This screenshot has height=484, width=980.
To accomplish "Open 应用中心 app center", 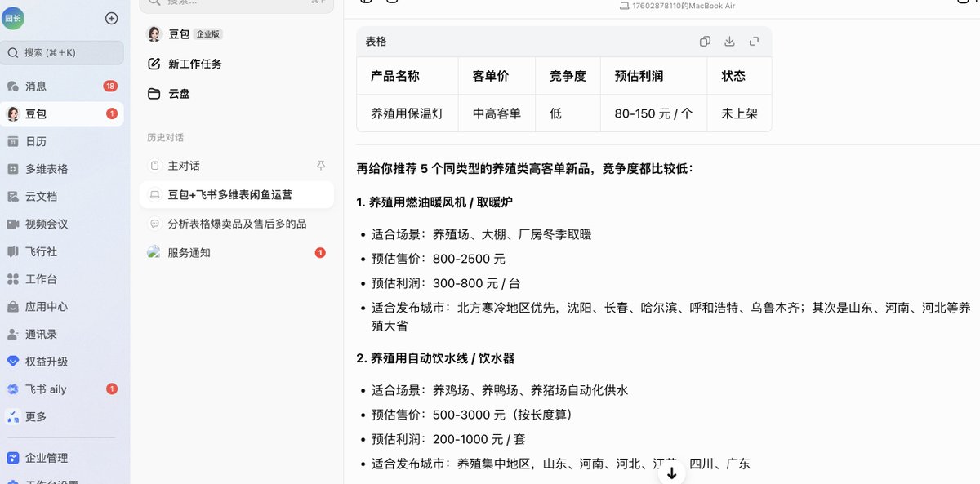I will tap(62, 307).
